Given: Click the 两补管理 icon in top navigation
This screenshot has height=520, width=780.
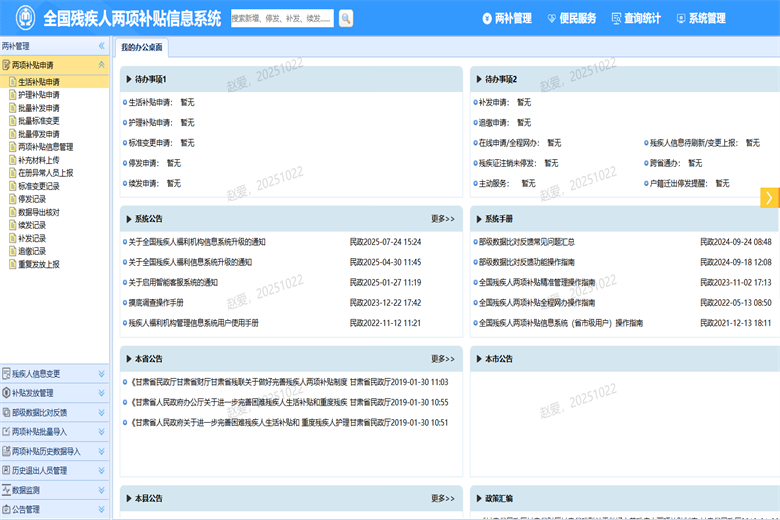Looking at the screenshot, I should point(487,18).
